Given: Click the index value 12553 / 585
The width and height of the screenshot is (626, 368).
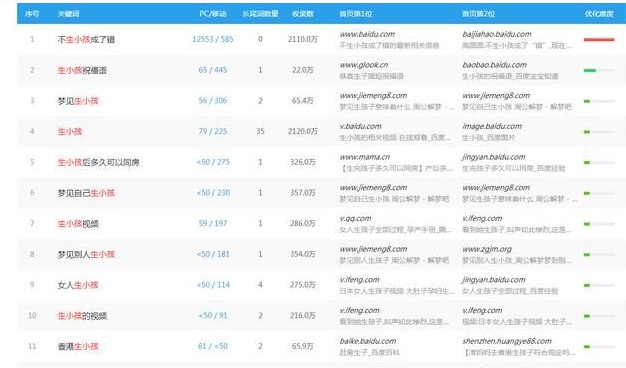Looking at the screenshot, I should click(213, 39).
